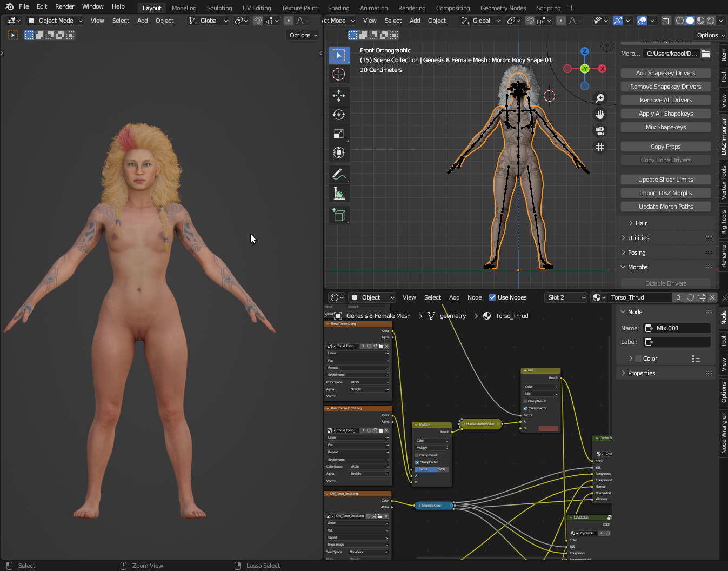Activate the Scale tool in viewport toolbar
This screenshot has width=728, height=571.
[339, 134]
